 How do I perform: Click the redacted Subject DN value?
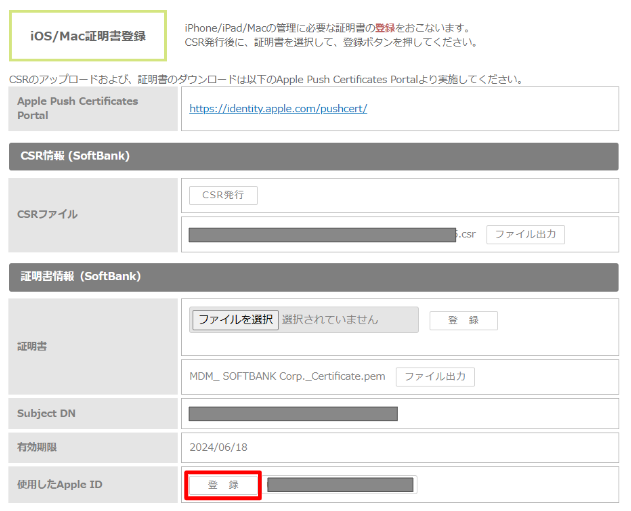[x=293, y=414]
